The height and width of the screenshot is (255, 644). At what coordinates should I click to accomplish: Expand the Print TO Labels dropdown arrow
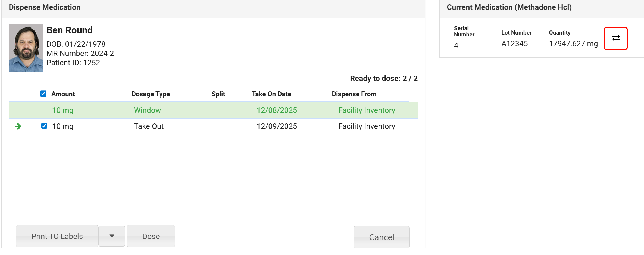tap(112, 236)
